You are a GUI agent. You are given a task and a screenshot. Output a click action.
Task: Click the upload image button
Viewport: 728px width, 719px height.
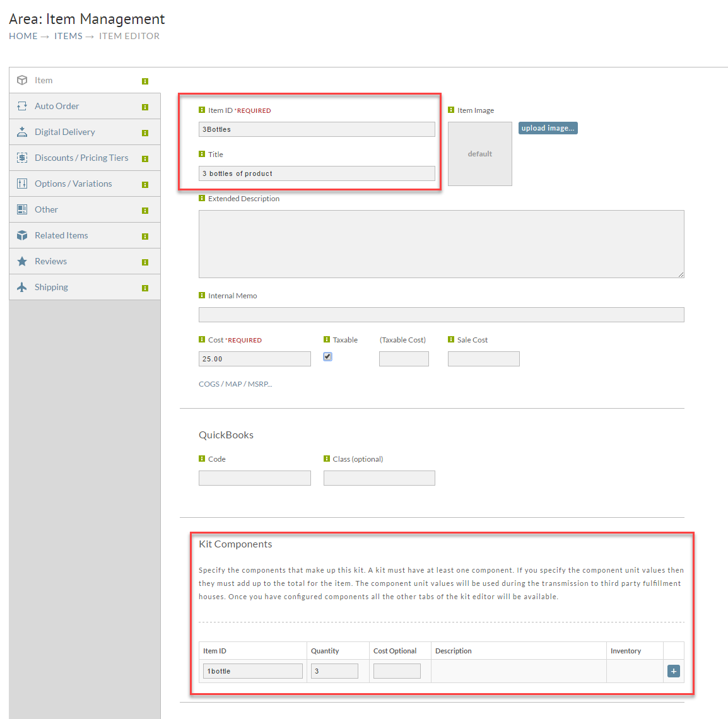click(x=548, y=128)
